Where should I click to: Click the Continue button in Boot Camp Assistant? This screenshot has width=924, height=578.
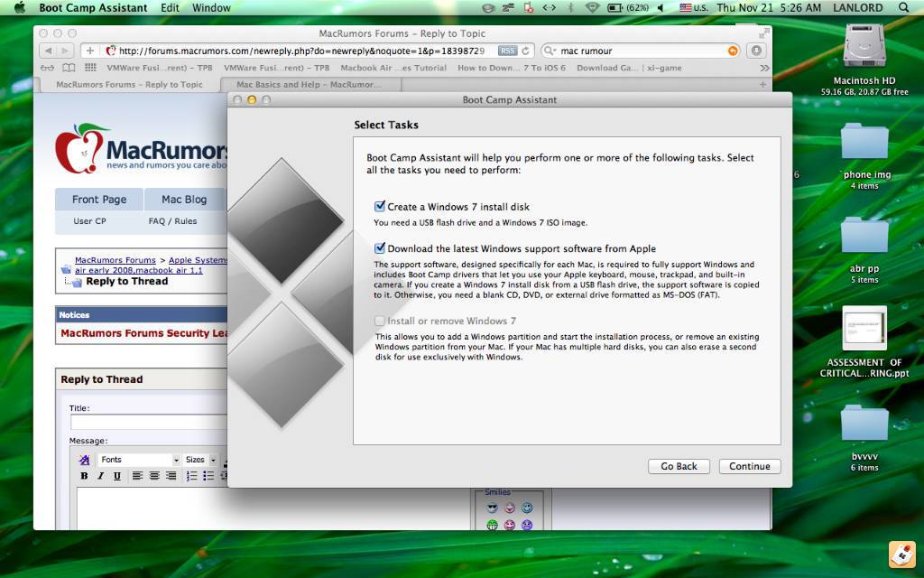750,466
